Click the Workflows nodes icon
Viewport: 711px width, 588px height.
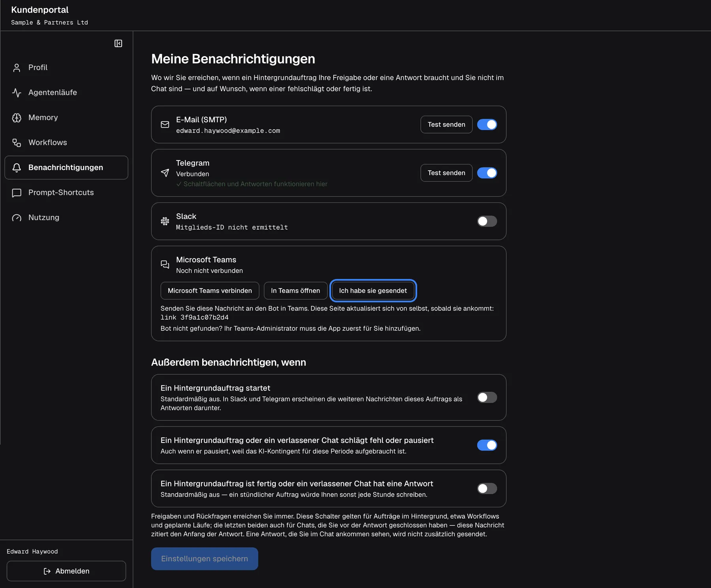click(17, 143)
